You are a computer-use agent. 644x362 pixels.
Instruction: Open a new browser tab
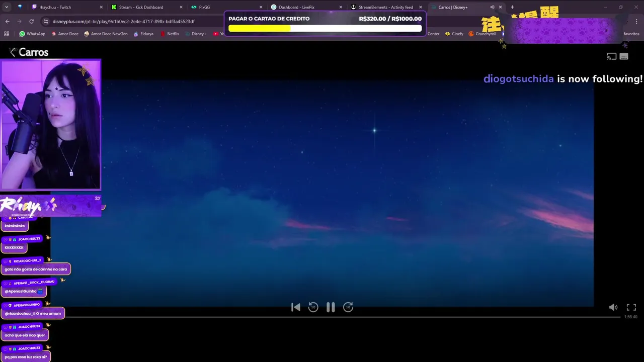tap(512, 7)
